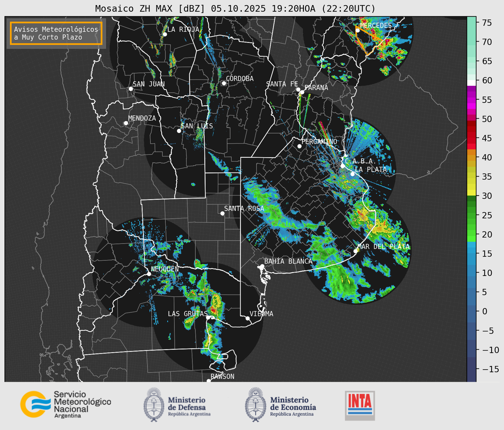
Task: Click the 'RAWSON' label text
Action: pos(222,376)
